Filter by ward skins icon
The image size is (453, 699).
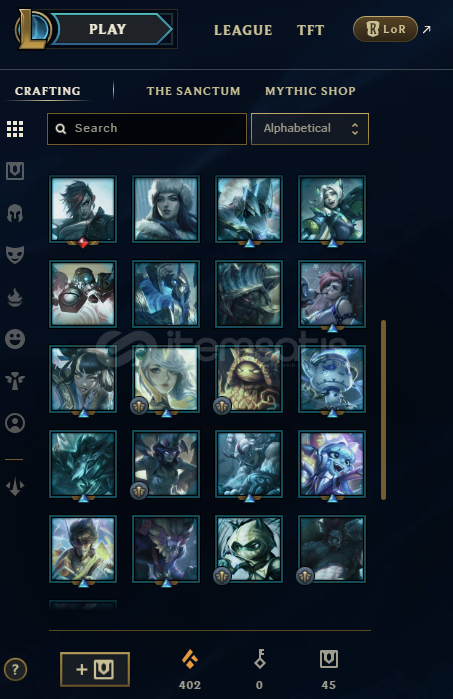tap(15, 381)
